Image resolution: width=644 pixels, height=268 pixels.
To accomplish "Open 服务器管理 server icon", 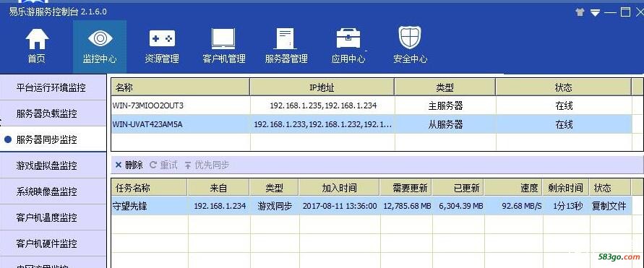I will click(285, 38).
